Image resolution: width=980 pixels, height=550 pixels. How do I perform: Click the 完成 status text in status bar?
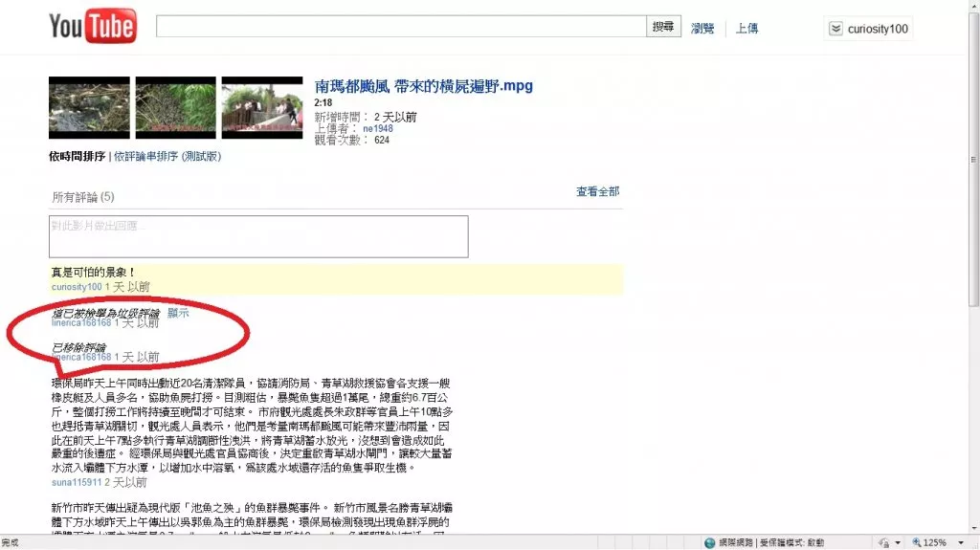[10, 542]
